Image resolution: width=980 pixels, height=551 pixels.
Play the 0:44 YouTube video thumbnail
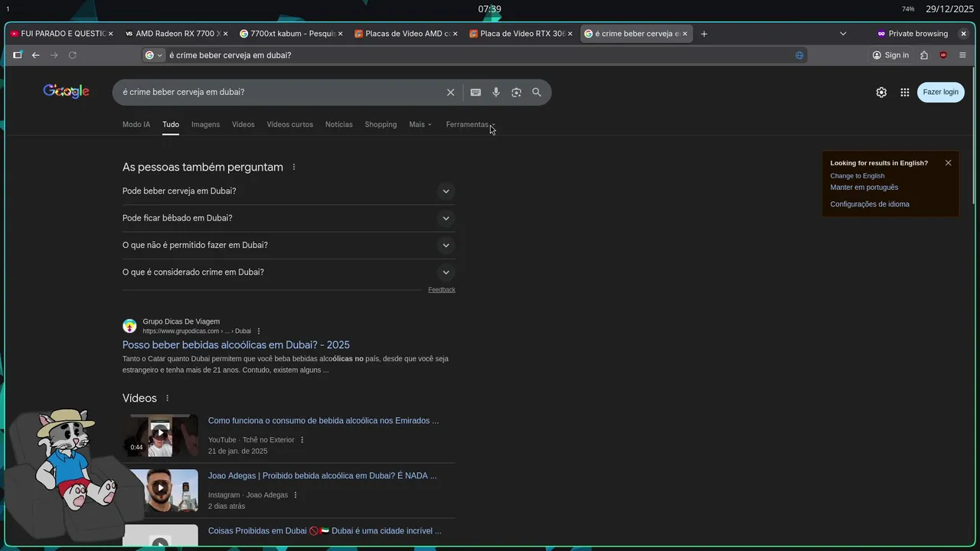[160, 435]
